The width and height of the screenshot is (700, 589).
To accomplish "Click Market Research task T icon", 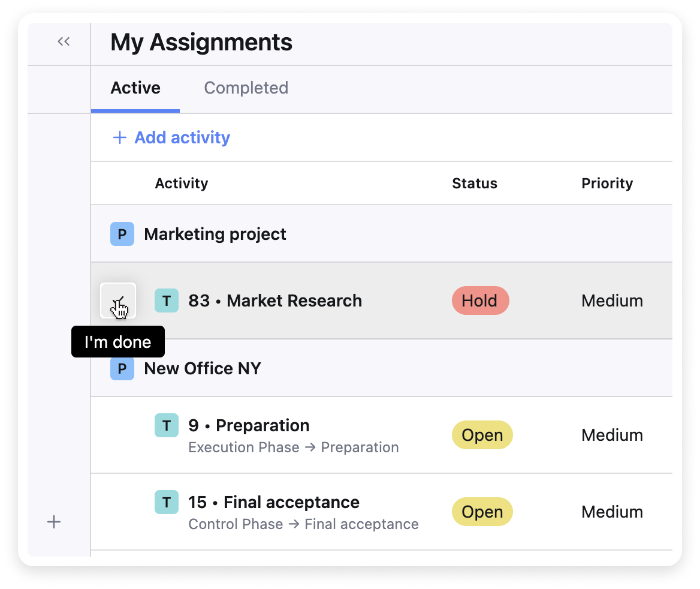I will tap(167, 300).
